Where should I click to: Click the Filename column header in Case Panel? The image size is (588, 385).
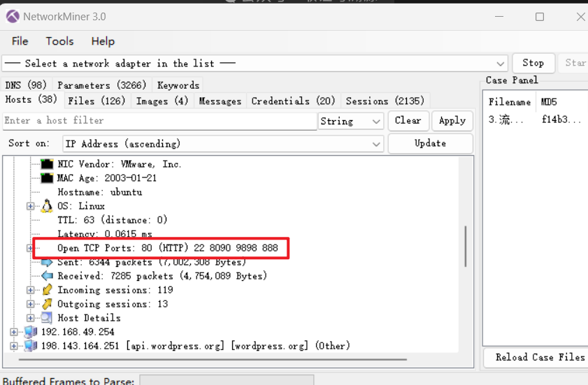click(x=510, y=102)
